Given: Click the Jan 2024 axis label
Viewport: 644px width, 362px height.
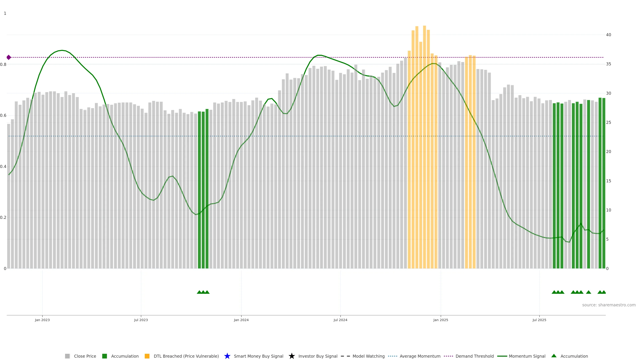Looking at the screenshot, I should pos(241,320).
